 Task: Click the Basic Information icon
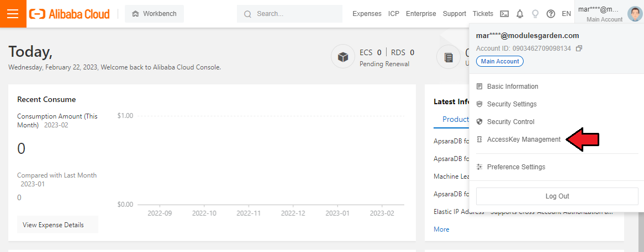click(x=479, y=87)
